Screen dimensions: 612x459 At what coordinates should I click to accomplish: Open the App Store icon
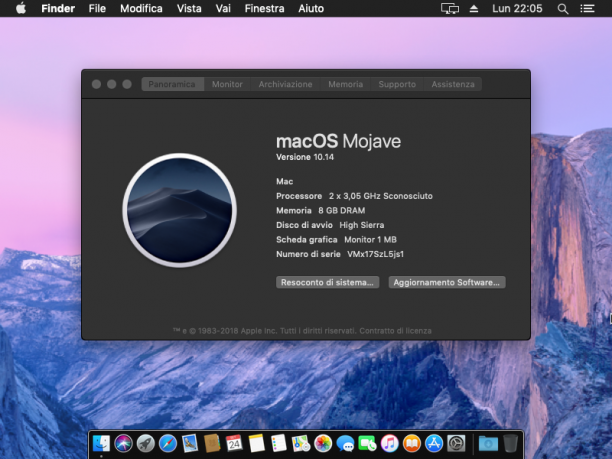434,444
